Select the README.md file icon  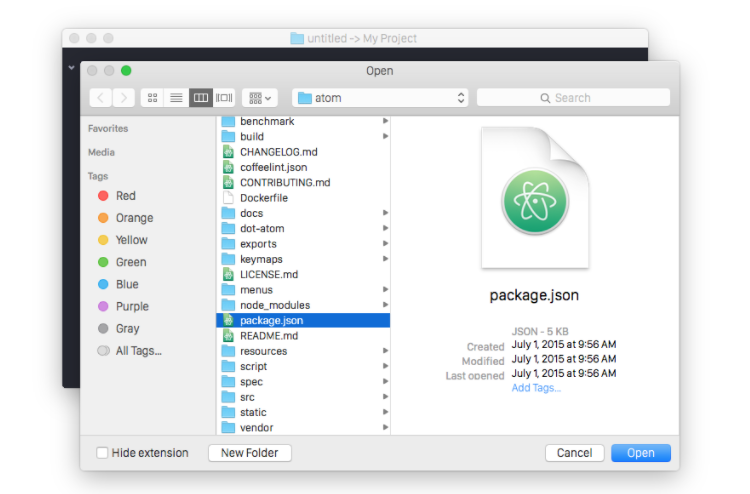pyautogui.click(x=228, y=336)
